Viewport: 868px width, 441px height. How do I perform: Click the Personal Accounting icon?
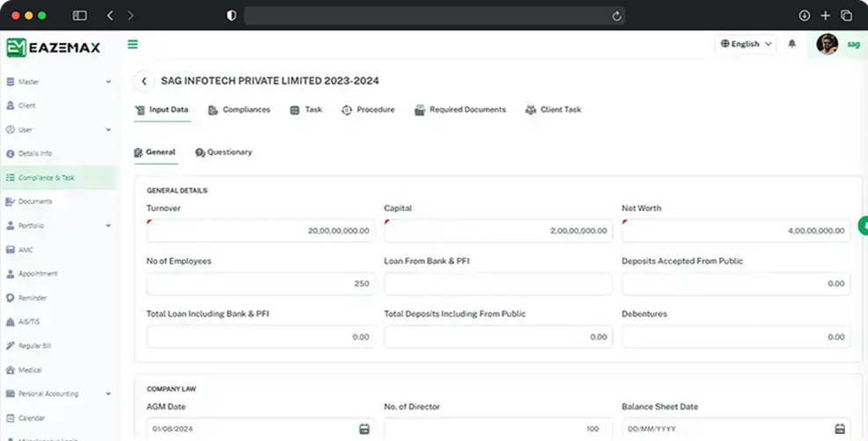10,394
